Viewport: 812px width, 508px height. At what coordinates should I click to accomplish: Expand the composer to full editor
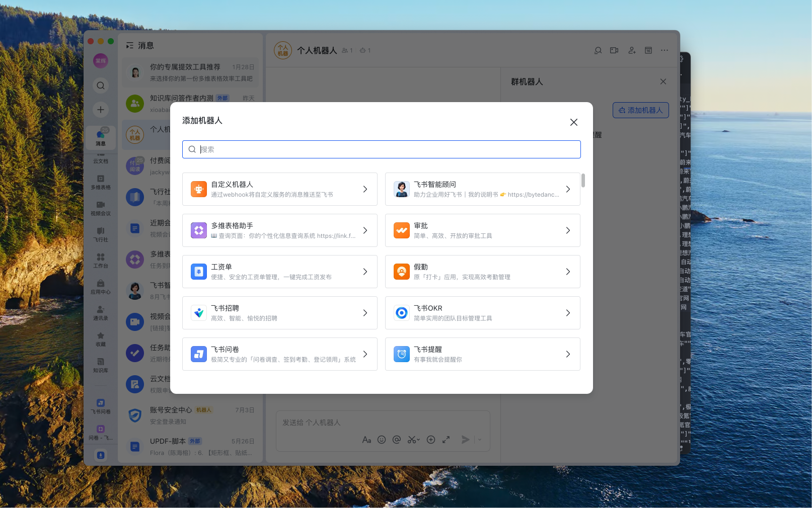(446, 440)
